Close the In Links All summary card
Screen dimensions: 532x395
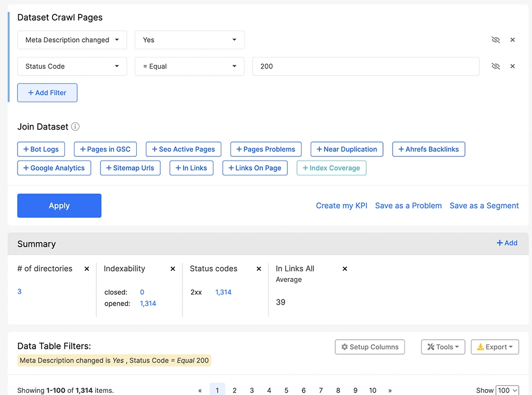coord(345,269)
